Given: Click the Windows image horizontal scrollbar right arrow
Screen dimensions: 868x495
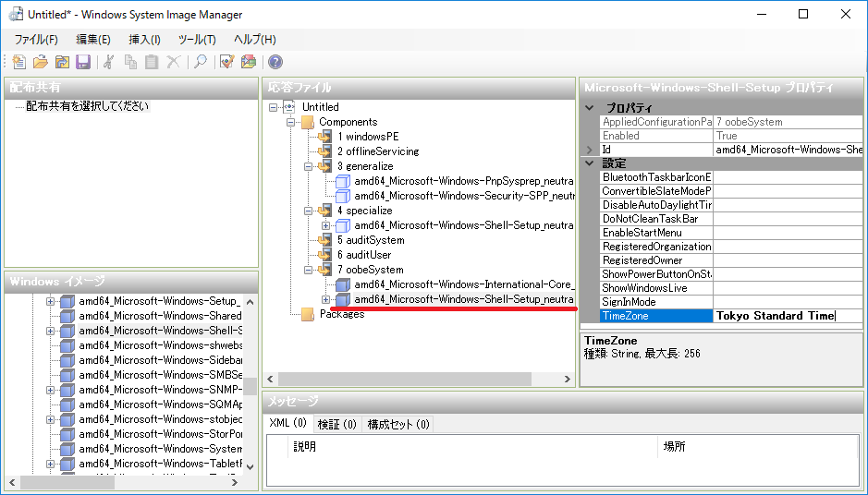Looking at the screenshot, I should (x=235, y=482).
